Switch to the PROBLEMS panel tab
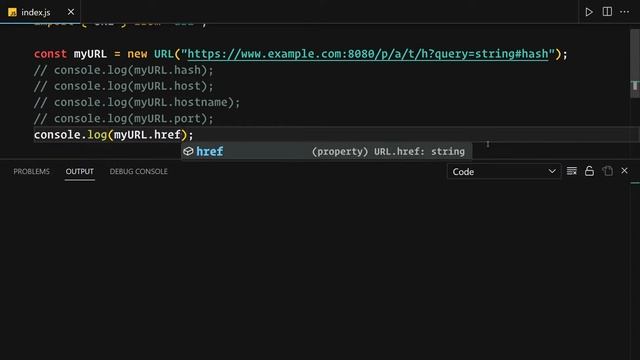640x360 pixels. point(31,171)
